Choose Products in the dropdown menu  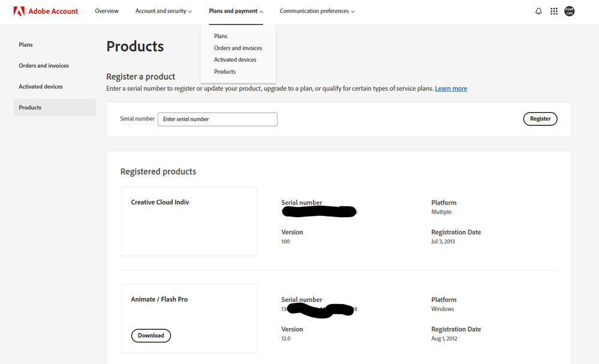click(x=225, y=71)
